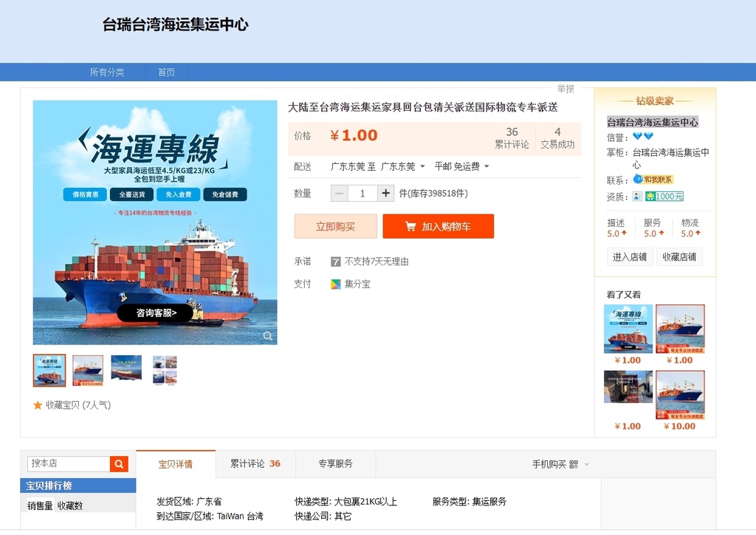Select the 收藏数 ranking tab
Screen dimensions: 756x535
[x=70, y=505]
